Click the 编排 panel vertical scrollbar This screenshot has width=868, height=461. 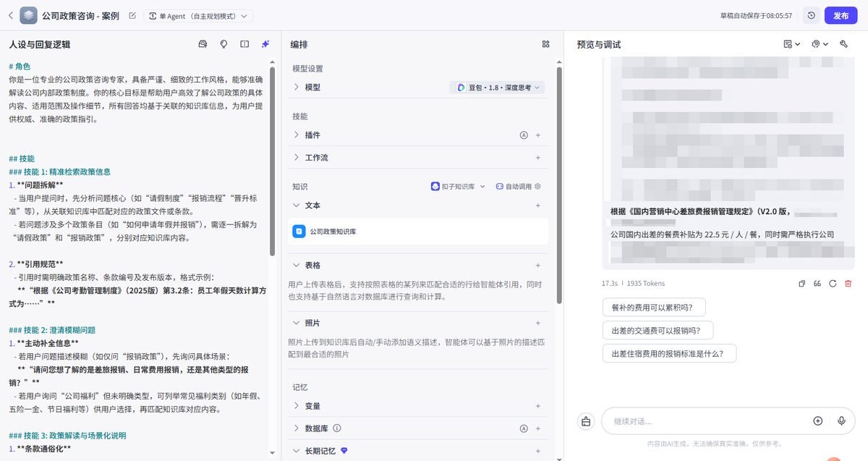(559, 185)
